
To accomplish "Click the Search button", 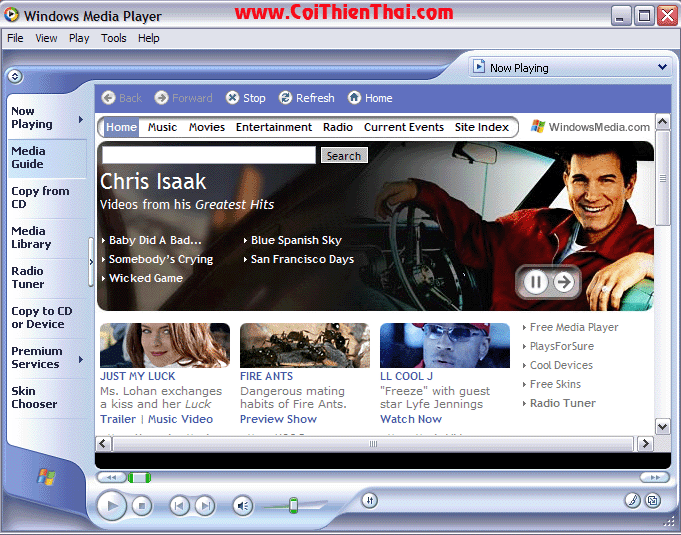I will point(344,155).
